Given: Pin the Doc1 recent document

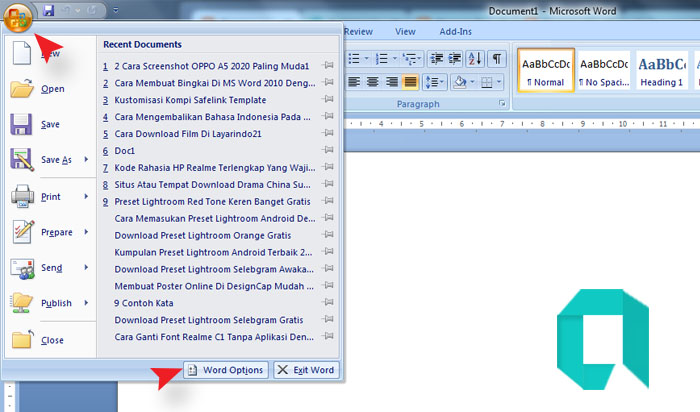Looking at the screenshot, I should point(328,150).
